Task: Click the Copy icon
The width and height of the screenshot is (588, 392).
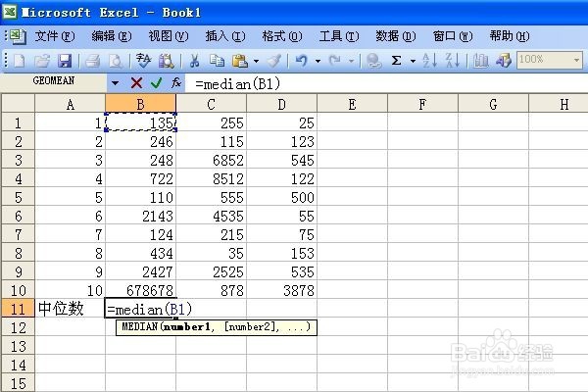Action: 217,60
